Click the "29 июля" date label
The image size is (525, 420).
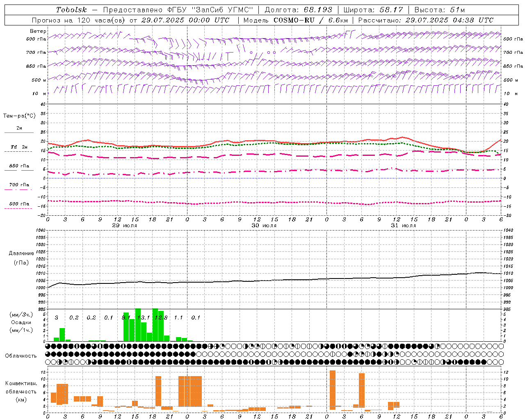click(x=125, y=226)
